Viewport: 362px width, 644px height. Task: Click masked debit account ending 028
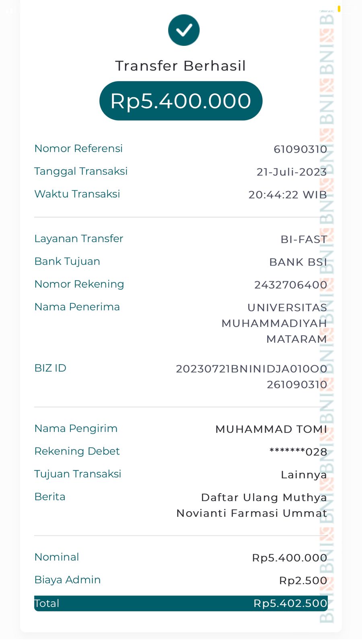pos(298,452)
